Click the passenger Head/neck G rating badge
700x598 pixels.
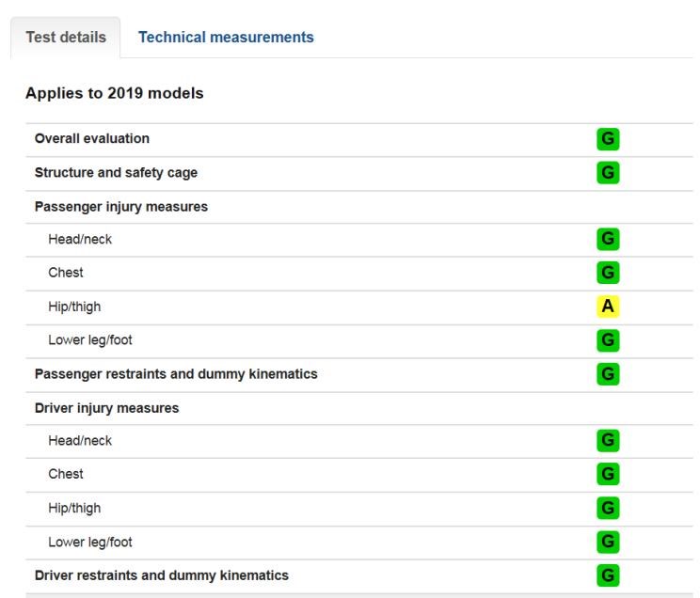pos(608,240)
